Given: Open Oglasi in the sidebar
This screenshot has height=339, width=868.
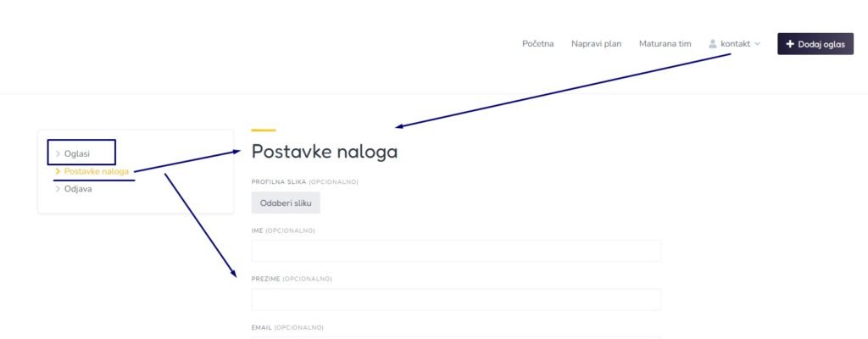Looking at the screenshot, I should coord(77,153).
